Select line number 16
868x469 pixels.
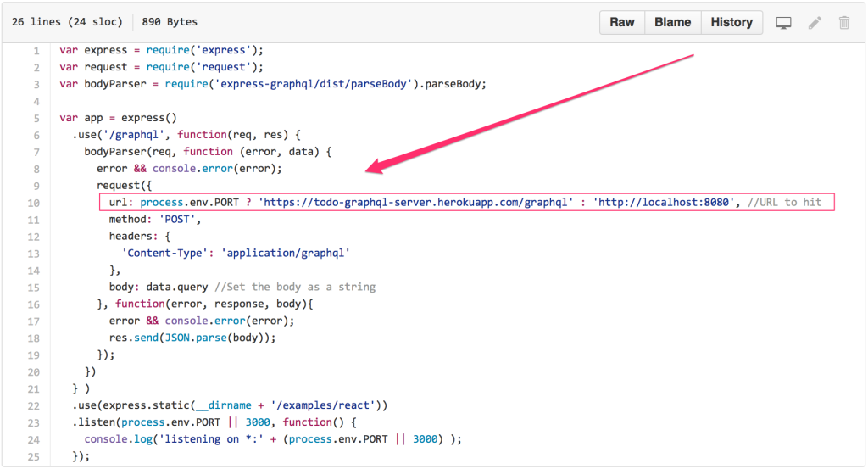pyautogui.click(x=34, y=304)
